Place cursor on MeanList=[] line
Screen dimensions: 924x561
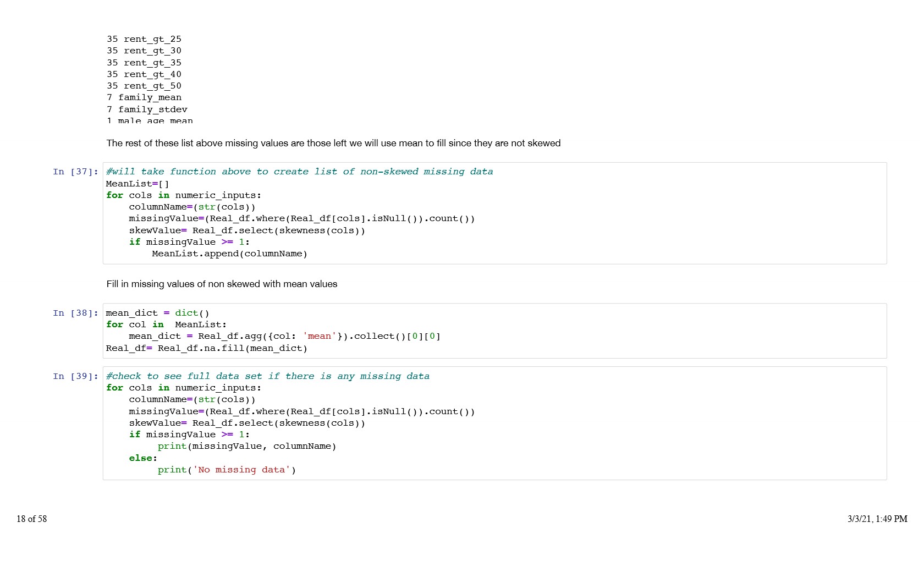click(x=137, y=184)
